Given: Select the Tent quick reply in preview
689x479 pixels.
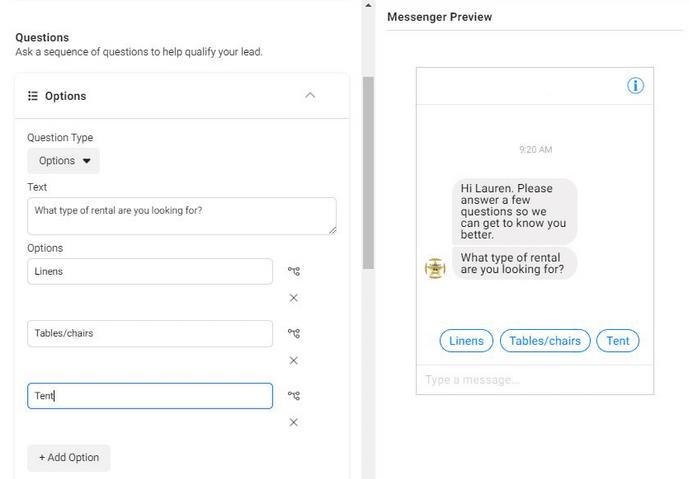Looking at the screenshot, I should (x=617, y=341).
